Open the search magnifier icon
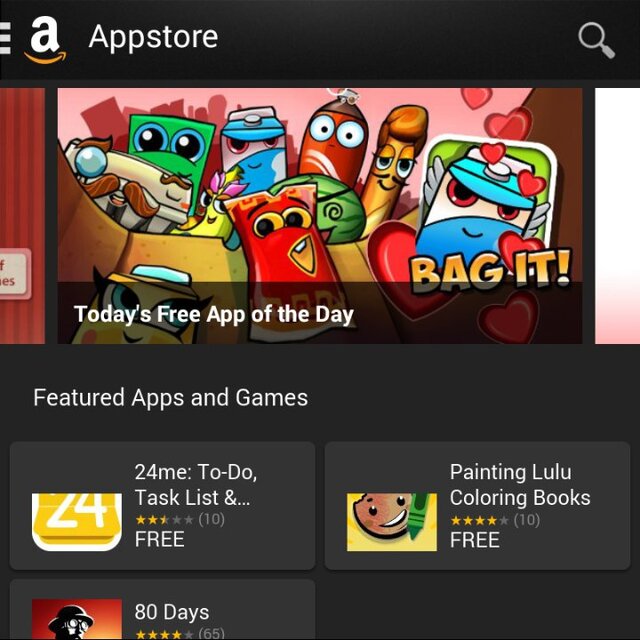 click(x=596, y=40)
